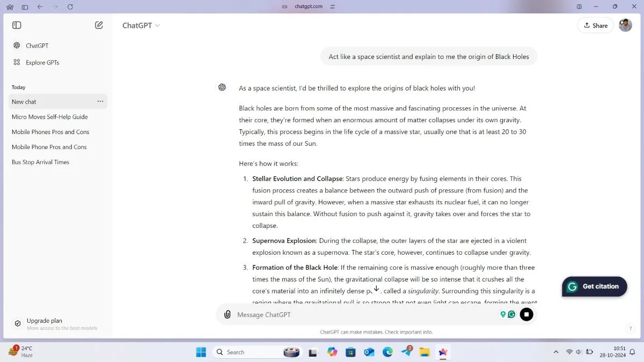
Task: Open Telegram from the taskbar
Action: click(x=406, y=352)
